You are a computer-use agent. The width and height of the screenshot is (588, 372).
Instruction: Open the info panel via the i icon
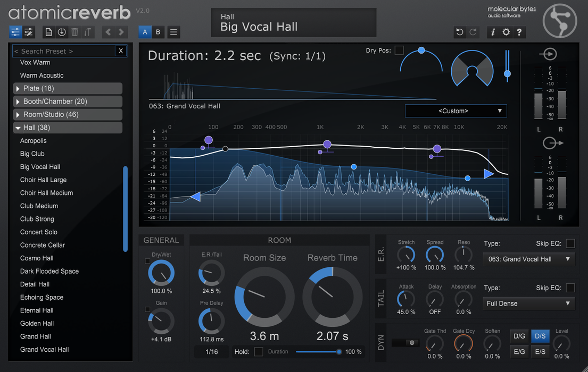tap(492, 32)
